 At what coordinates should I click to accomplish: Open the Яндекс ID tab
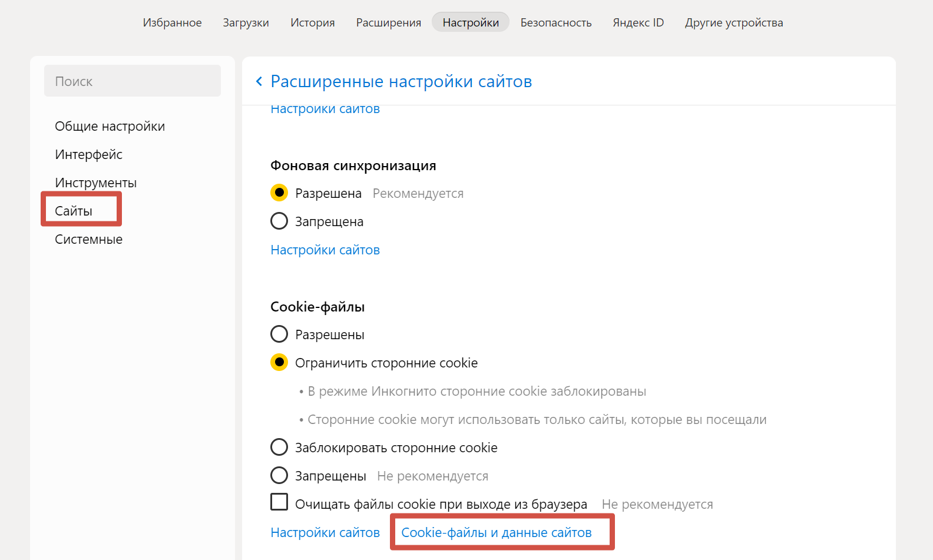(x=638, y=22)
